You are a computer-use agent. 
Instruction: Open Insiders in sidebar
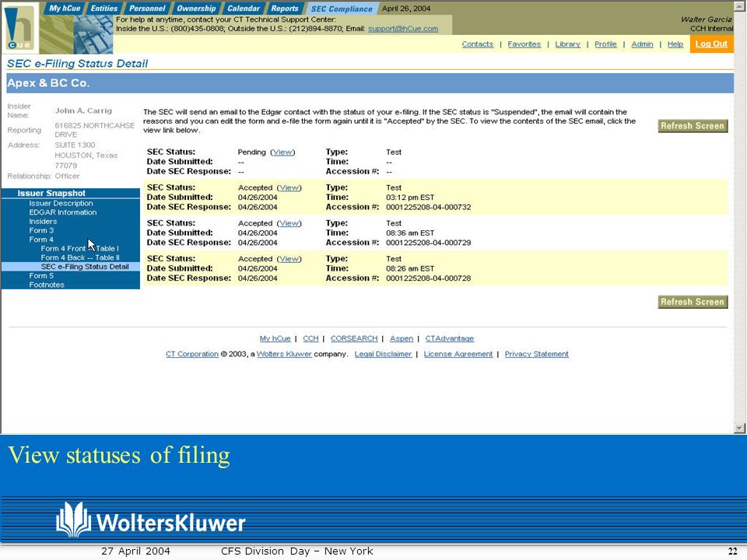tap(43, 222)
